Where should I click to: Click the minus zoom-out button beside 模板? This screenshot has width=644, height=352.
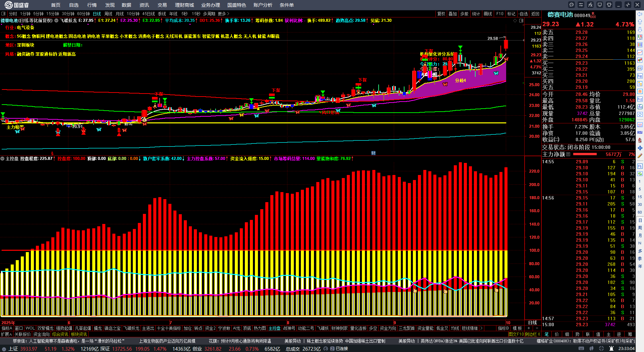[x=537, y=328]
